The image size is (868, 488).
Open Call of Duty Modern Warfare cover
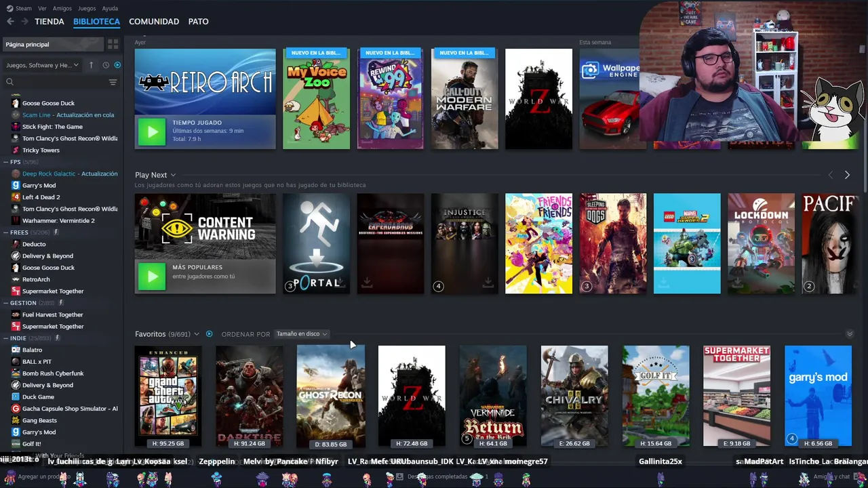(x=465, y=99)
